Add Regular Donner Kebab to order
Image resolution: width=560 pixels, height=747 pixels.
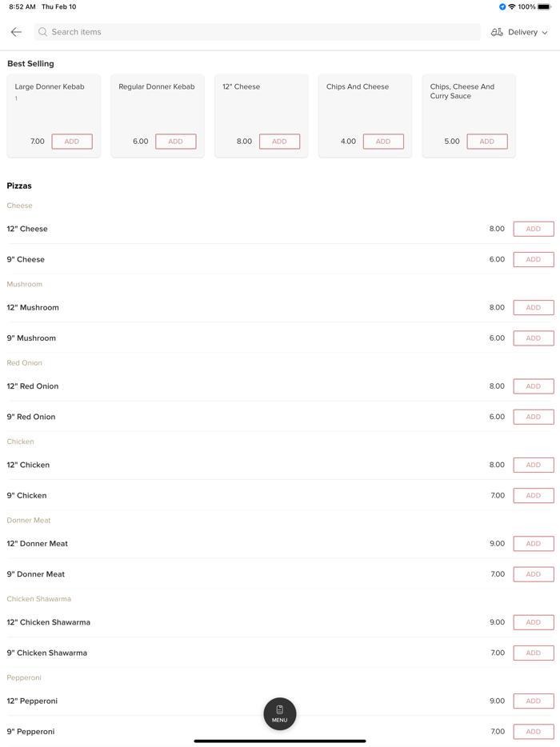pos(176,142)
